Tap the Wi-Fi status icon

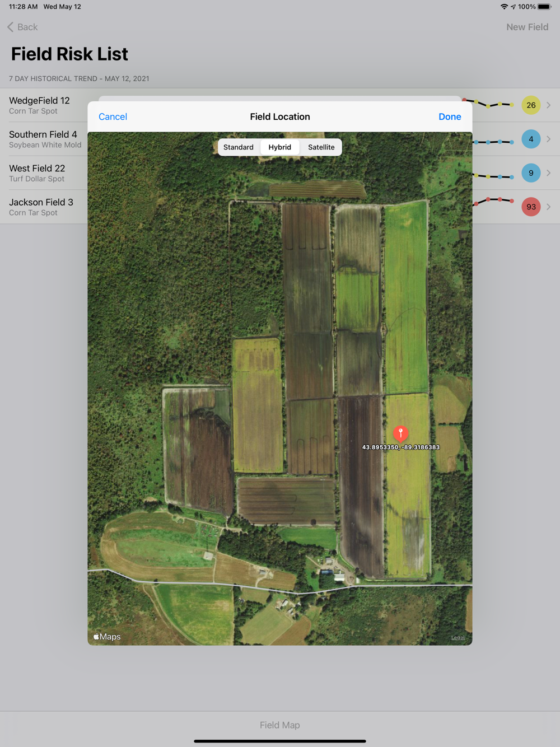(505, 7)
